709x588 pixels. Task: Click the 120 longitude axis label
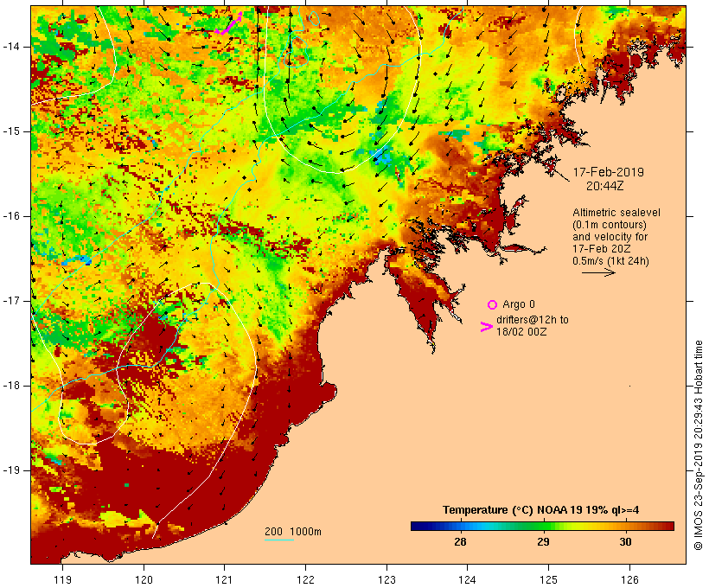click(144, 579)
